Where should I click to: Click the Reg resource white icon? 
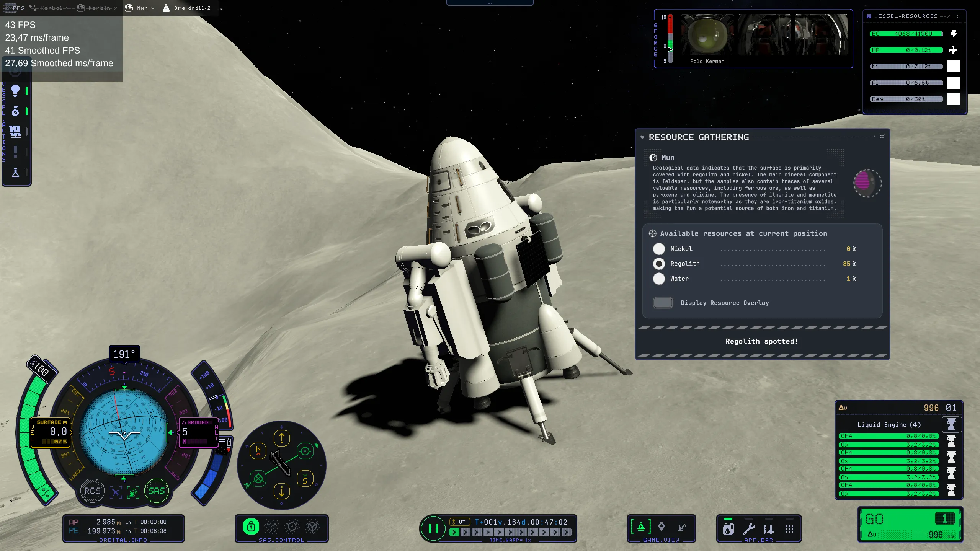click(953, 99)
